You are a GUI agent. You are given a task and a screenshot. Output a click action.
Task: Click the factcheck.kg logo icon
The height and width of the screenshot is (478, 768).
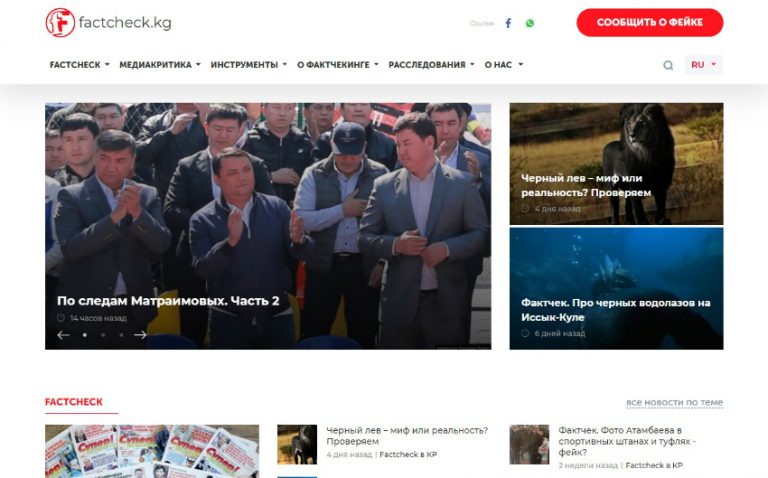[60, 22]
